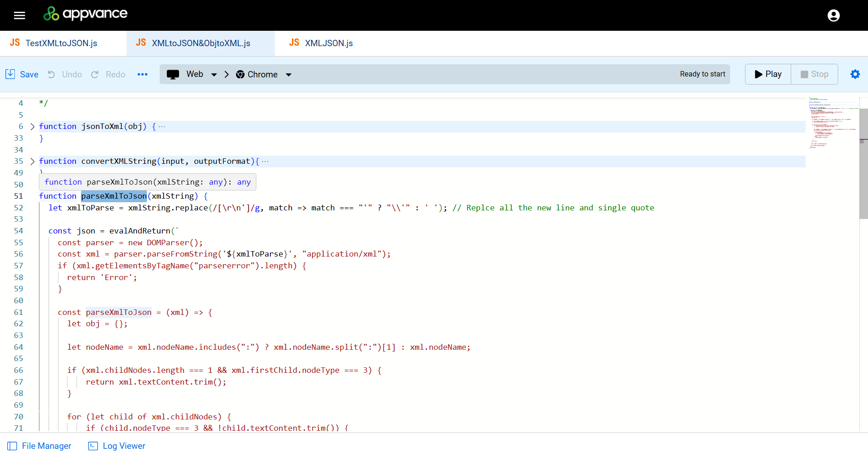Click 'DOMParser' on line 55

pos(167,243)
